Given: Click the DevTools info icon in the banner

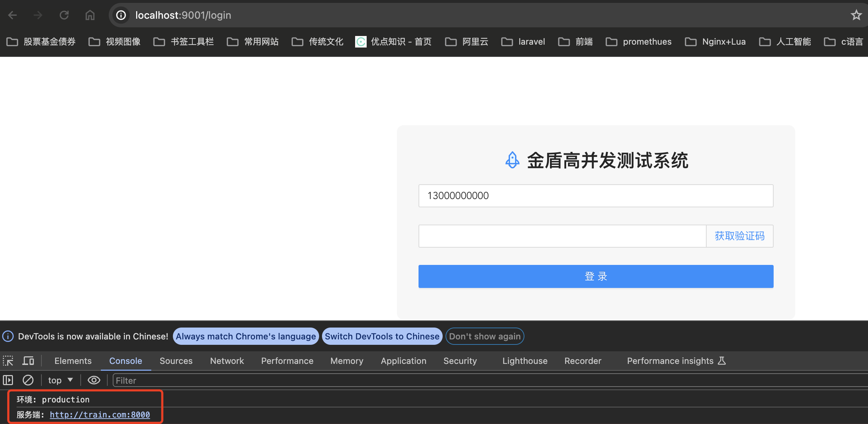Looking at the screenshot, I should 8,336.
